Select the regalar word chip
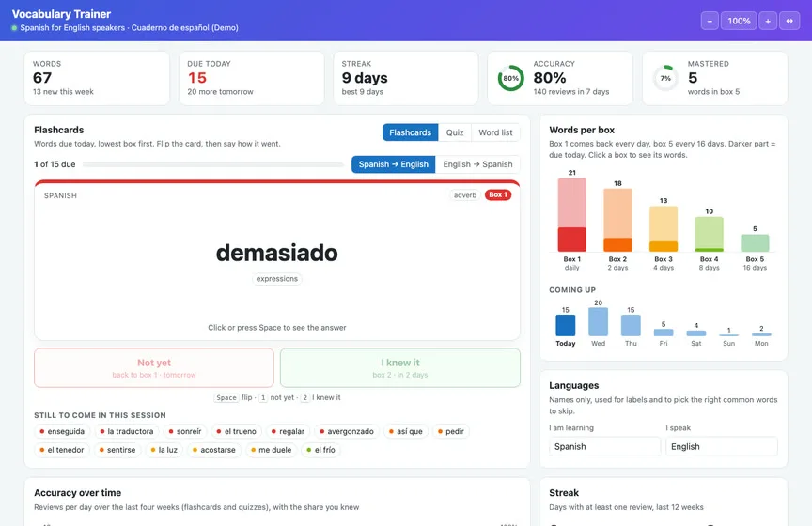812x526 pixels. (288, 431)
